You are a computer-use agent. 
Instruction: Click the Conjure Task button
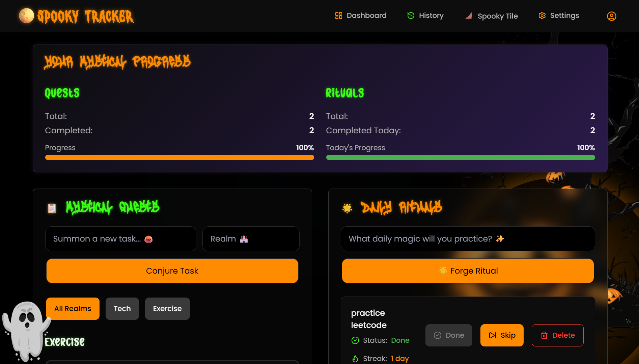pos(172,271)
